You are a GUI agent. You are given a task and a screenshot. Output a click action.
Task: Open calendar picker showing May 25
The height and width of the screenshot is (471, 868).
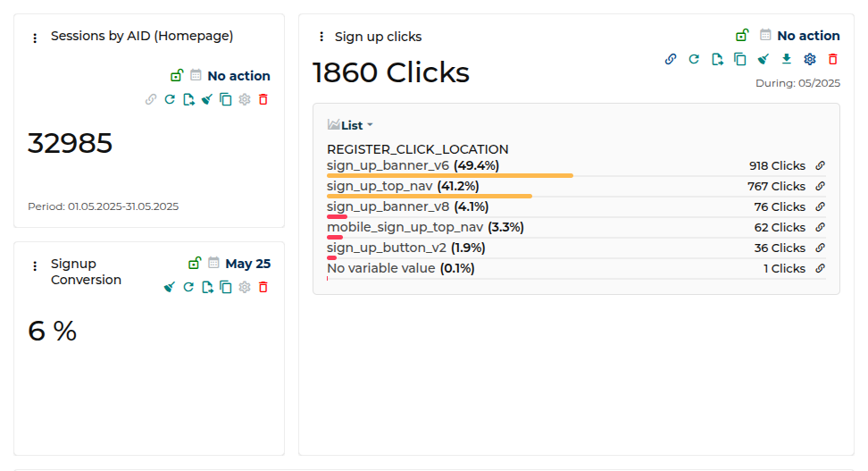[213, 264]
